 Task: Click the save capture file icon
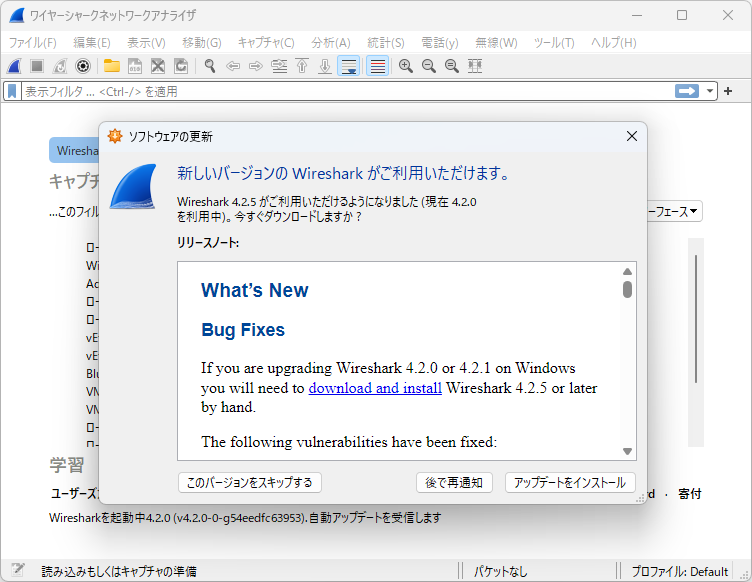click(135, 66)
